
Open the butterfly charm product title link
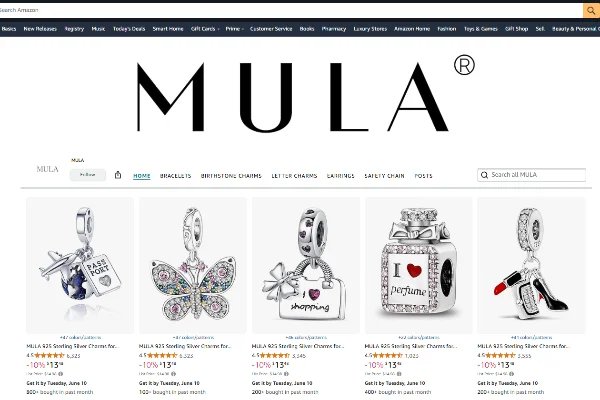pos(185,346)
